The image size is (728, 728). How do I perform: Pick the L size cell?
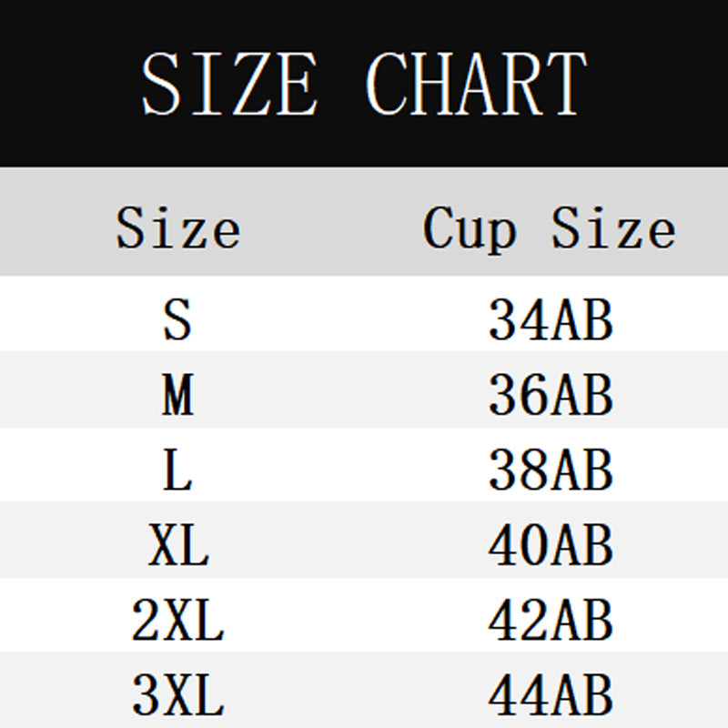click(178, 471)
